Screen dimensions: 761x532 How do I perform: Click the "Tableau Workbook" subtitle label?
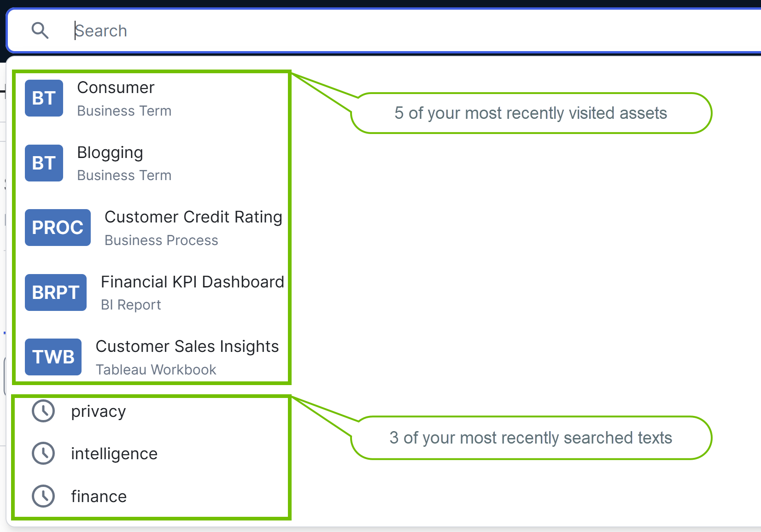[x=156, y=370]
